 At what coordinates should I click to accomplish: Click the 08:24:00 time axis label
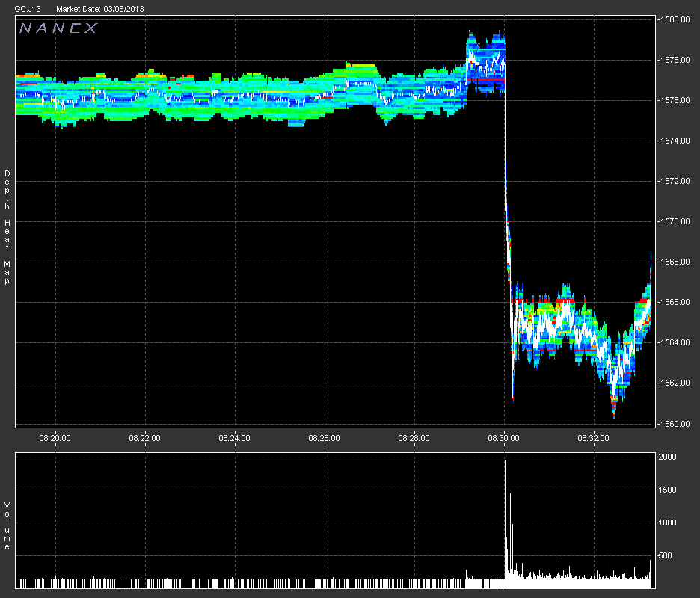(234, 438)
